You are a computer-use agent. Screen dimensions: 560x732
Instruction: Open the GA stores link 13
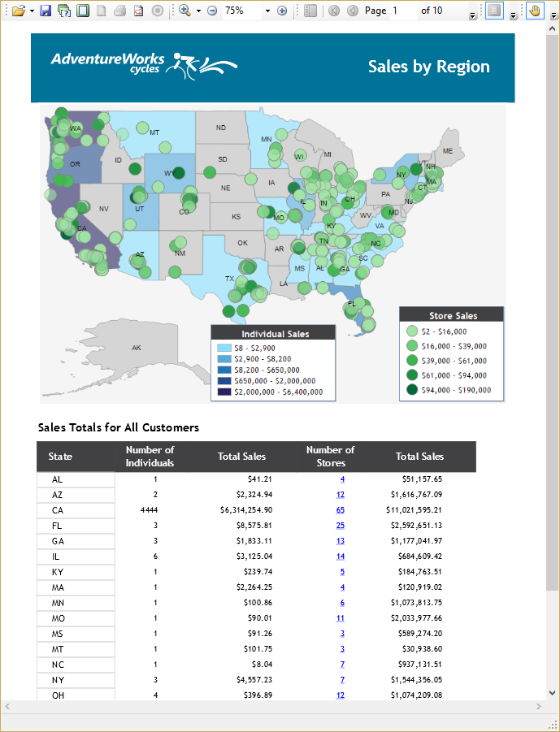click(340, 540)
